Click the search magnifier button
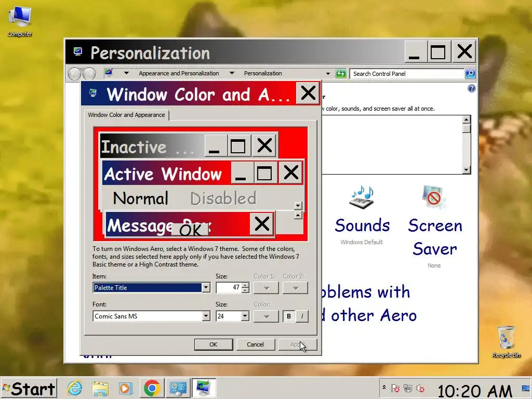Screen dimensions: 532x399 (470, 74)
